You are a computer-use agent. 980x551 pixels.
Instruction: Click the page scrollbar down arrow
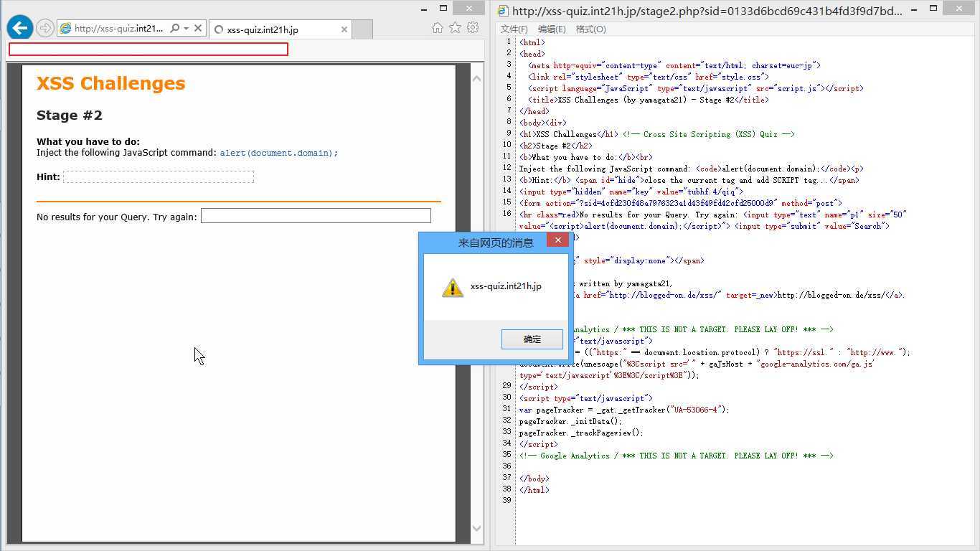coord(477,529)
